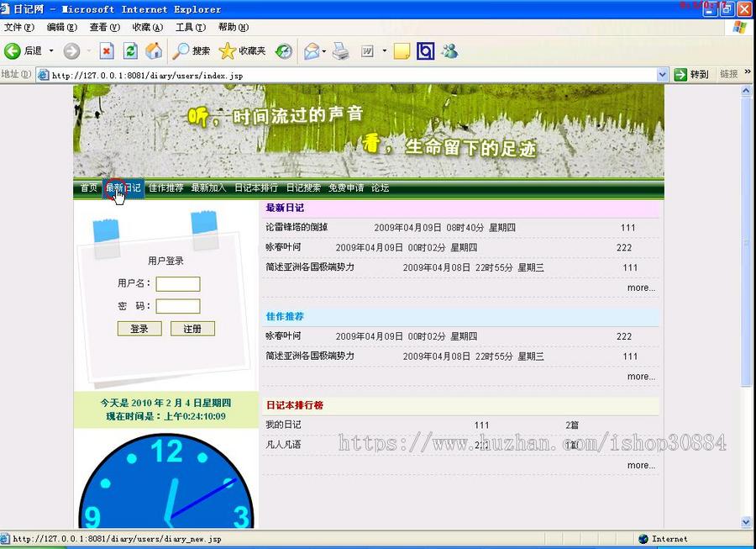Expand the Back button dropdown arrow
The width and height of the screenshot is (756, 549).
coord(50,52)
